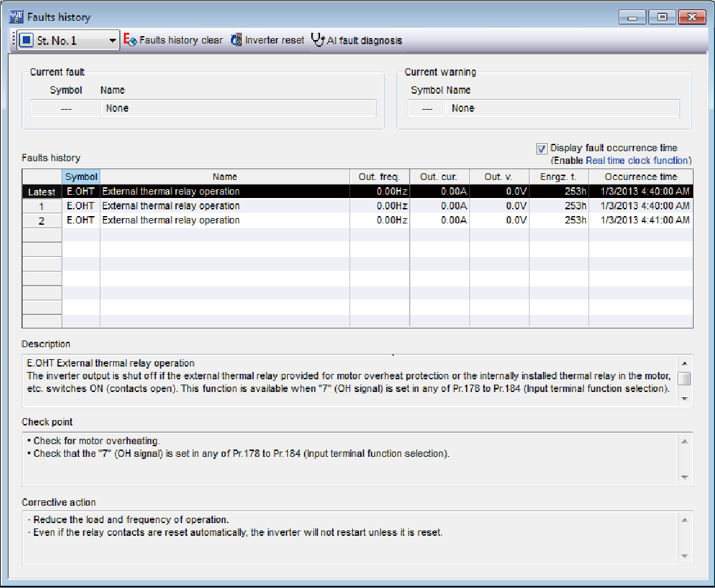Screen dimensions: 715x588
Task: Click the station icon beside St. No. 1
Action: 26,41
